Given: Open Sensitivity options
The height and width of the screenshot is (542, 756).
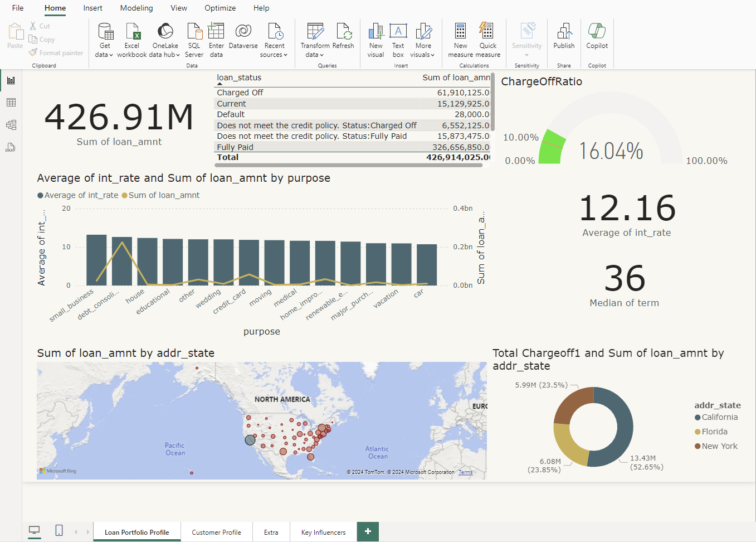Looking at the screenshot, I should coord(526,39).
